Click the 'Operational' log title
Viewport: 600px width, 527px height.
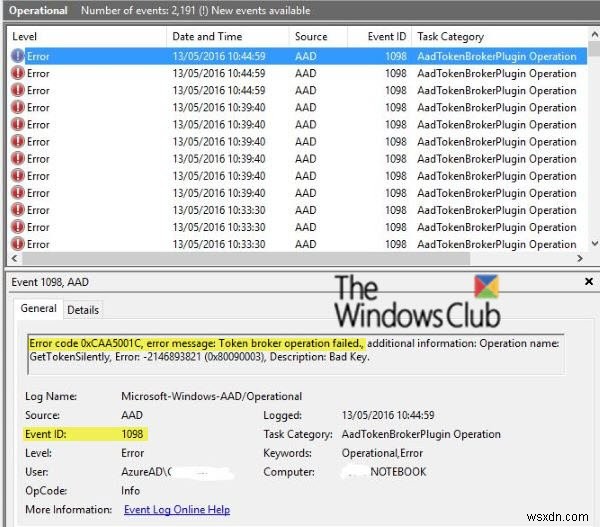(38, 11)
